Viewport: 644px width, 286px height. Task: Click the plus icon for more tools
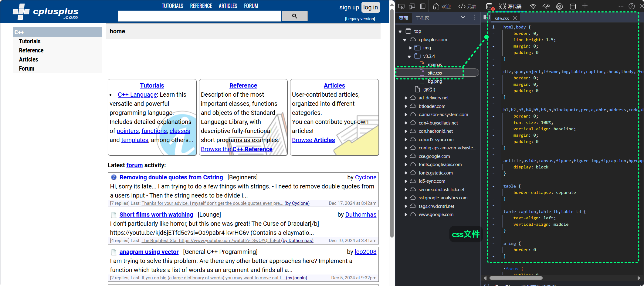(x=585, y=5)
